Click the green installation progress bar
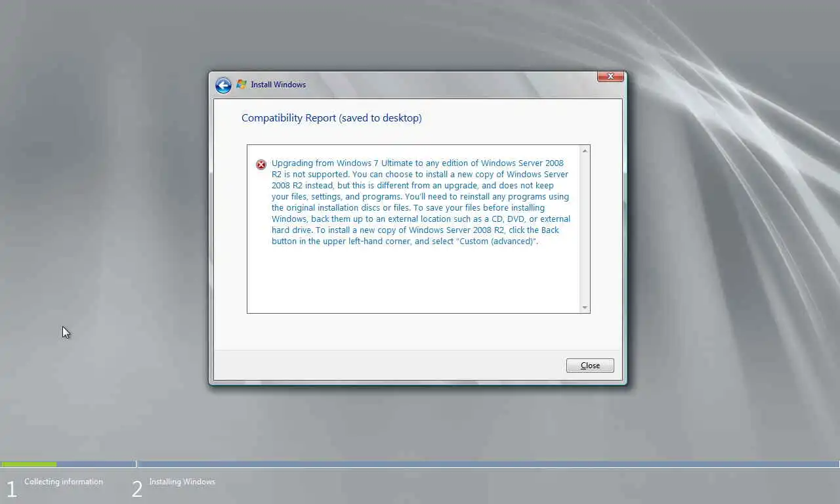Viewport: 840px width, 504px height. tap(28, 465)
